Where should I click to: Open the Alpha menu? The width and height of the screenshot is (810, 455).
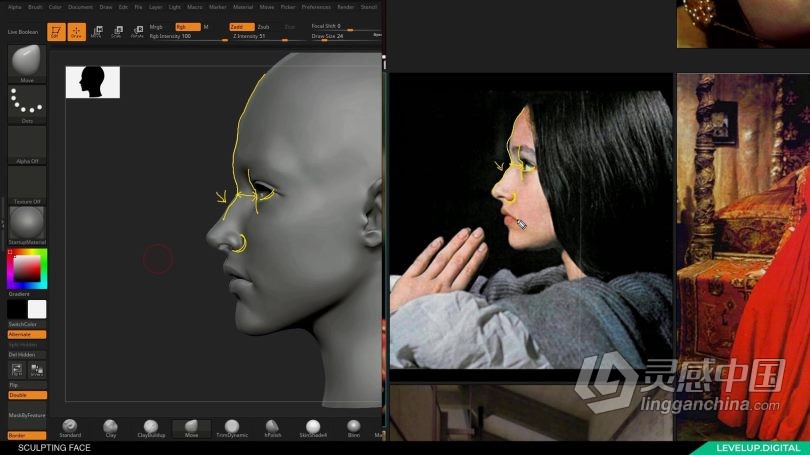pos(14,7)
